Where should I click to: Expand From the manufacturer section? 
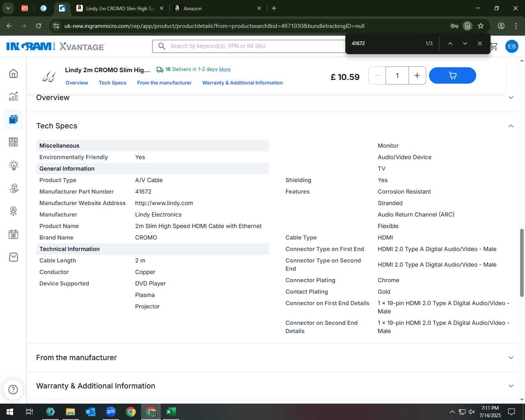point(511,358)
